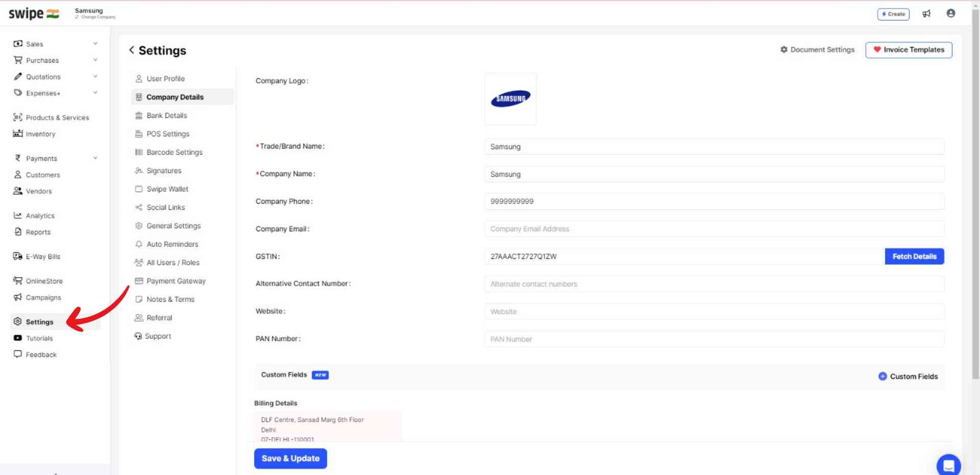980x475 pixels.
Task: Click the Reports document icon
Action: pyautogui.click(x=18, y=232)
